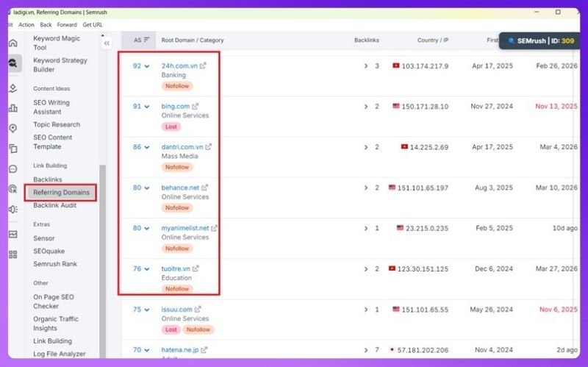Image resolution: width=588 pixels, height=367 pixels.
Task: Open external link icon beside hatena.ne.jp
Action: [204, 350]
